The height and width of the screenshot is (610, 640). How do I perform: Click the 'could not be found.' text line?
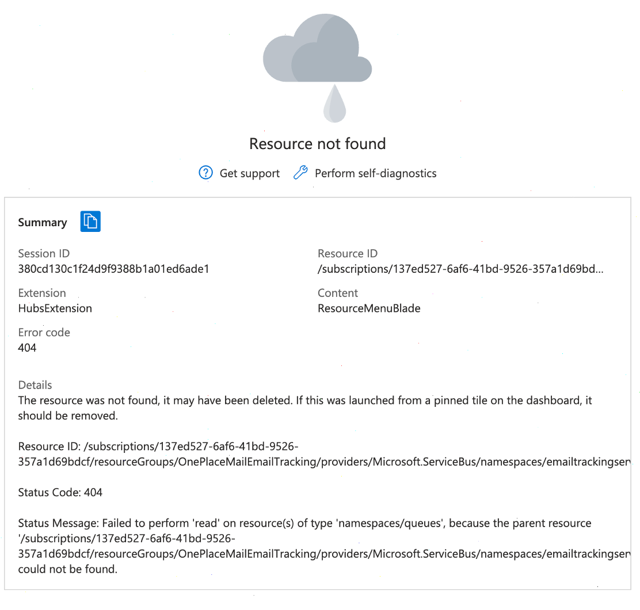(x=68, y=569)
